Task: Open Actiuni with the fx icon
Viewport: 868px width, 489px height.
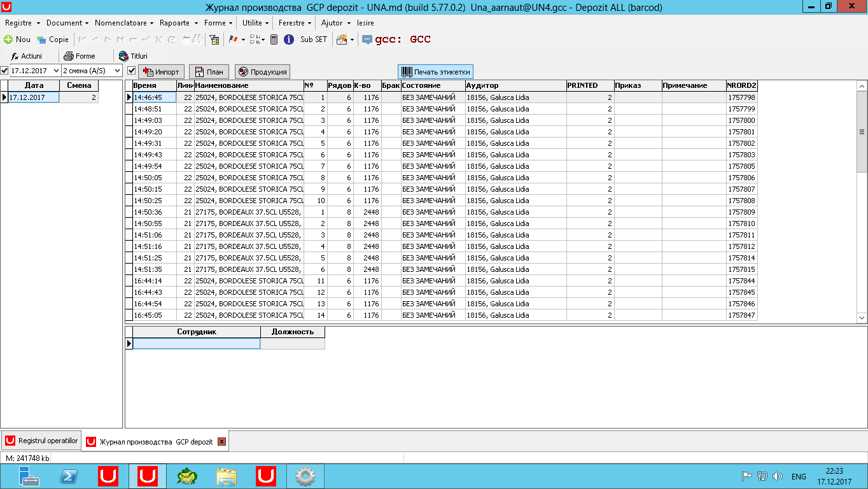Action: (x=27, y=56)
